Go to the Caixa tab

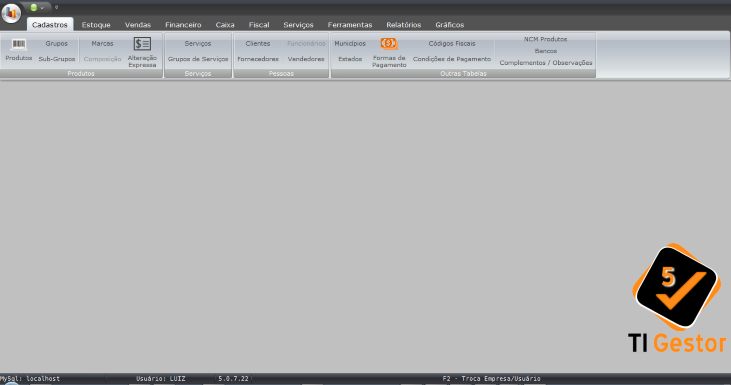tap(225, 25)
